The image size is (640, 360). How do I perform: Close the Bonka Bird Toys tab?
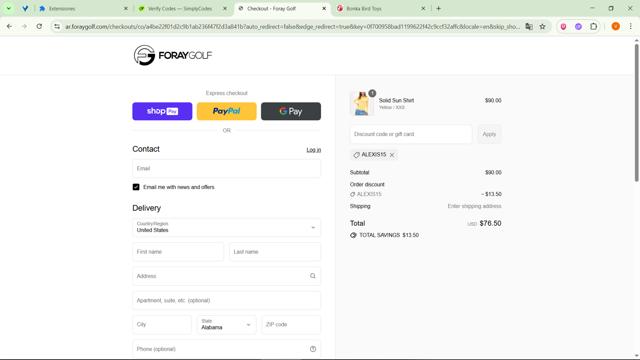423,8
